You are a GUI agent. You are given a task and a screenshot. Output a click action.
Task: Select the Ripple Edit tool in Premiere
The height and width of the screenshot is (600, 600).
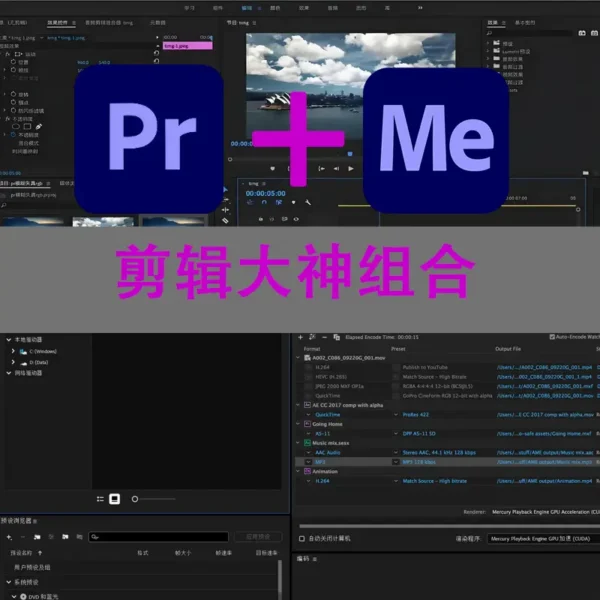[225, 210]
